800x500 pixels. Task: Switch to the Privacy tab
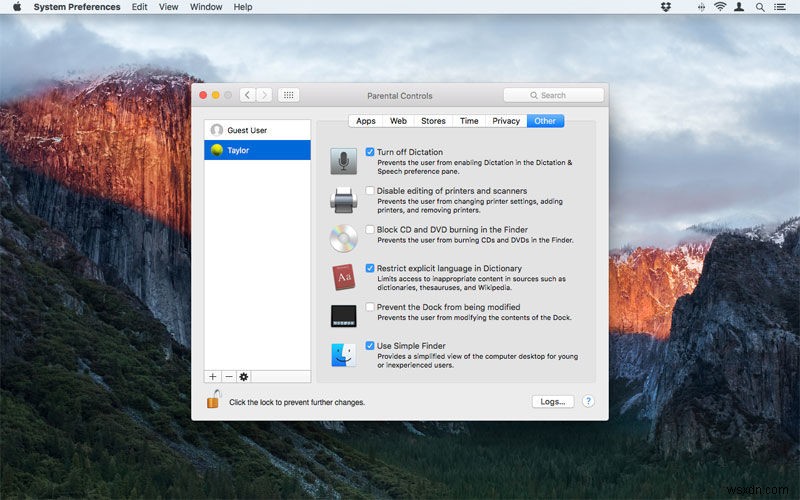click(506, 121)
